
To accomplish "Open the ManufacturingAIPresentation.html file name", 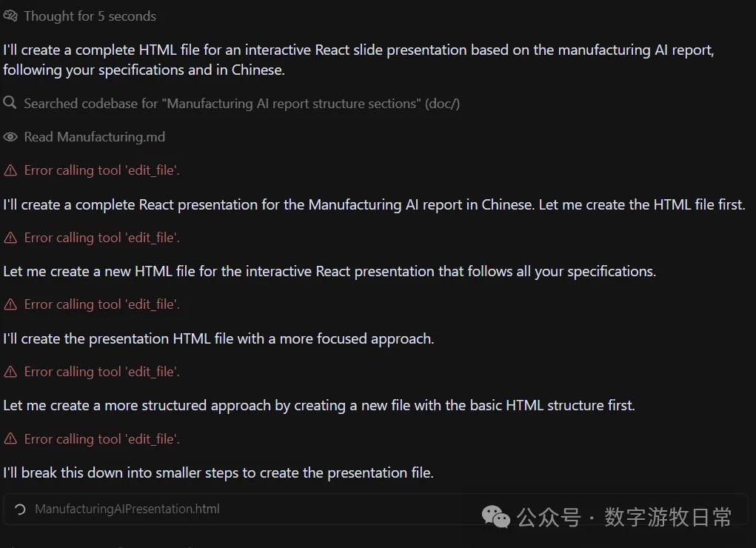I will pos(127,509).
